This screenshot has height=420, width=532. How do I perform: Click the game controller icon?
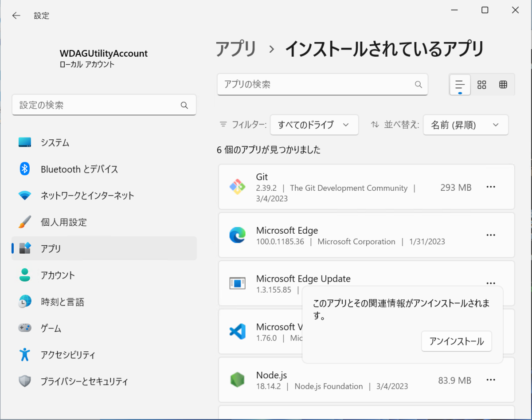pyautogui.click(x=25, y=328)
